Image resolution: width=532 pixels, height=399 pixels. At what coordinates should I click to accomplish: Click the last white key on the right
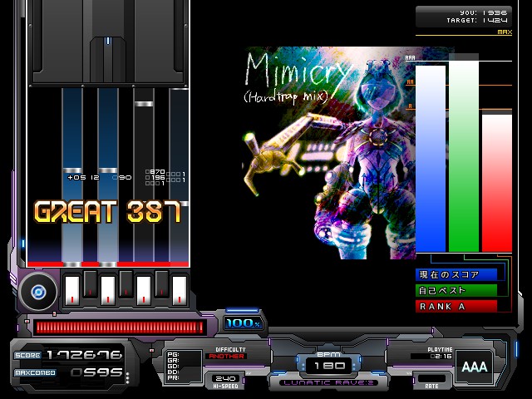click(180, 290)
